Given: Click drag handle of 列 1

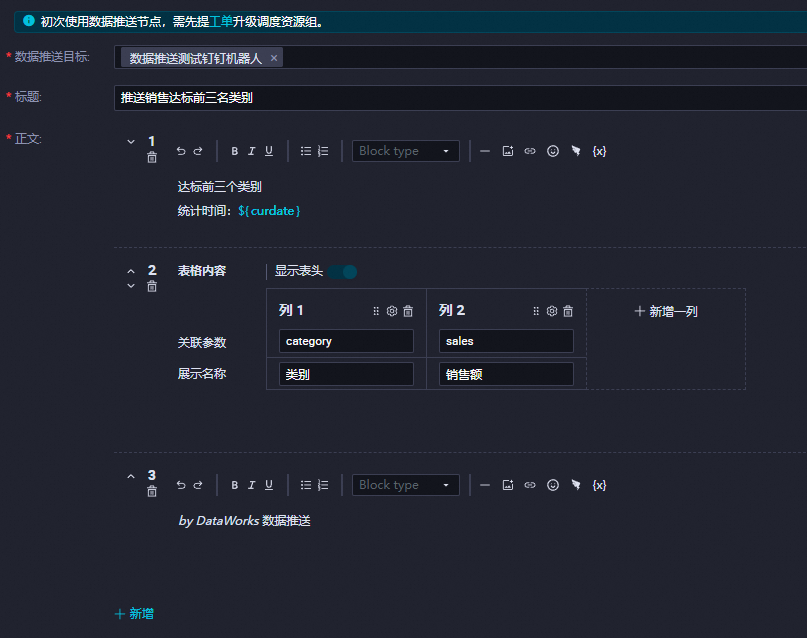Looking at the screenshot, I should pyautogui.click(x=376, y=311).
